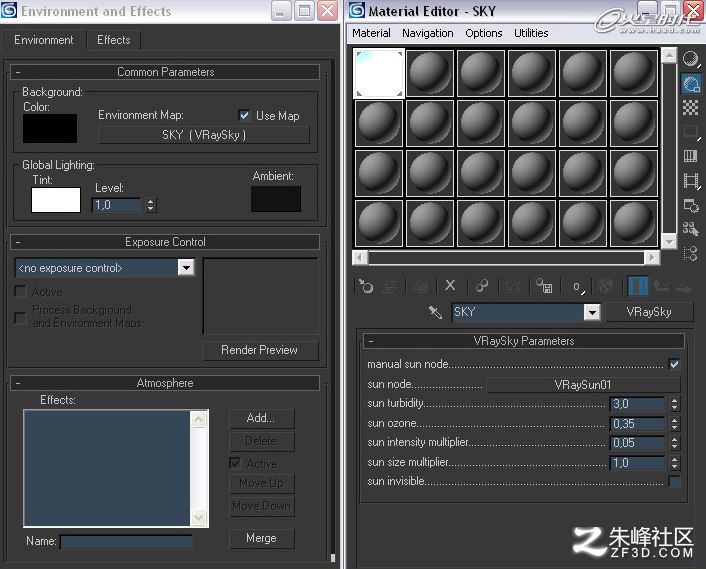Screen dimensions: 706x569
Task: Toggle Process Background and Environment Maps checkbox
Action: [20, 317]
